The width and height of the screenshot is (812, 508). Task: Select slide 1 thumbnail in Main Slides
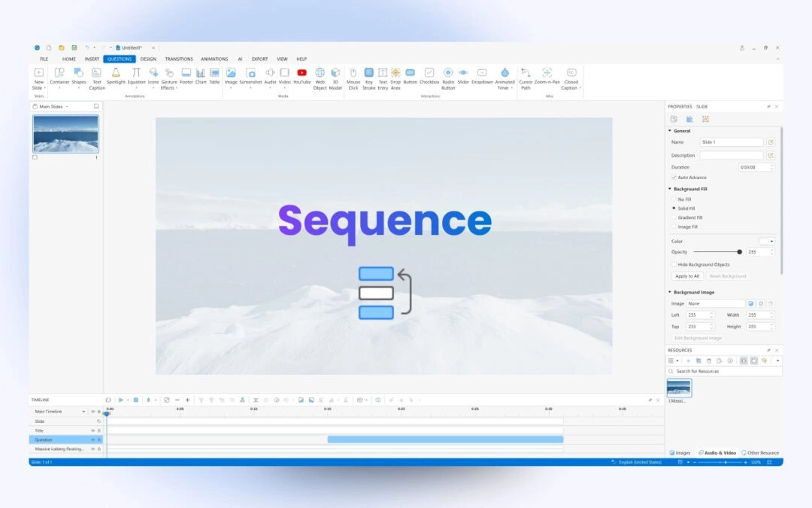coord(65,134)
